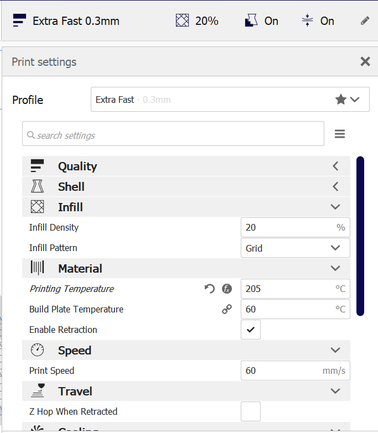Uncheck the Enable Retraction checkbox
This screenshot has width=378, height=433.
point(251,330)
